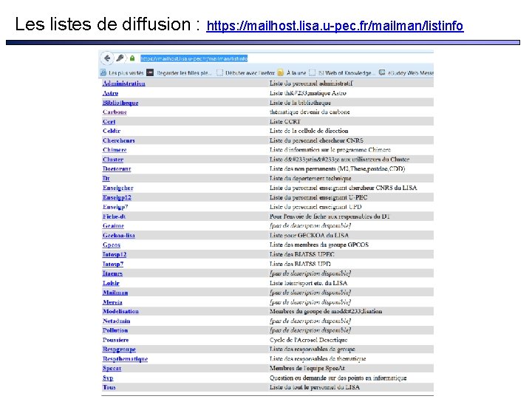Click the green padlock security icon

(x=132, y=58)
